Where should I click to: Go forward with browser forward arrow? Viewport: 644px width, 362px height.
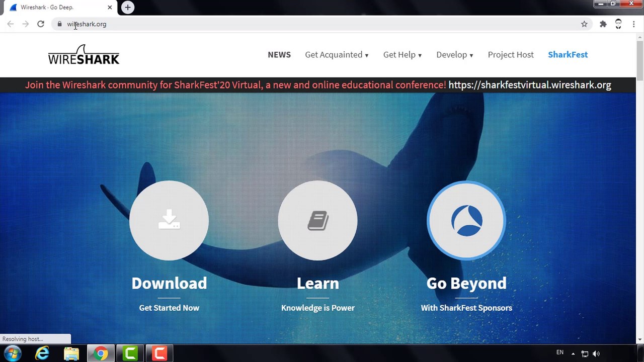(25, 24)
